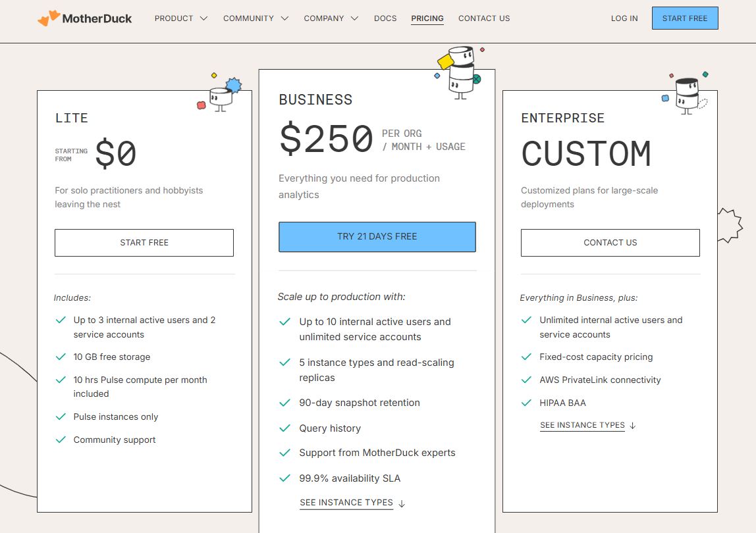
Task: Click CONTACT US in the navigation bar
Action: [484, 18]
